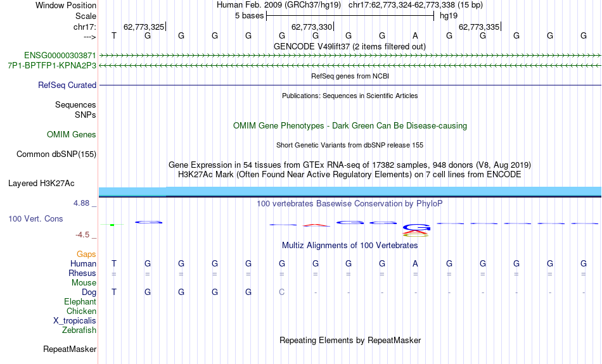
Task: Select the Rhesus alignment row label
Action: point(82,273)
